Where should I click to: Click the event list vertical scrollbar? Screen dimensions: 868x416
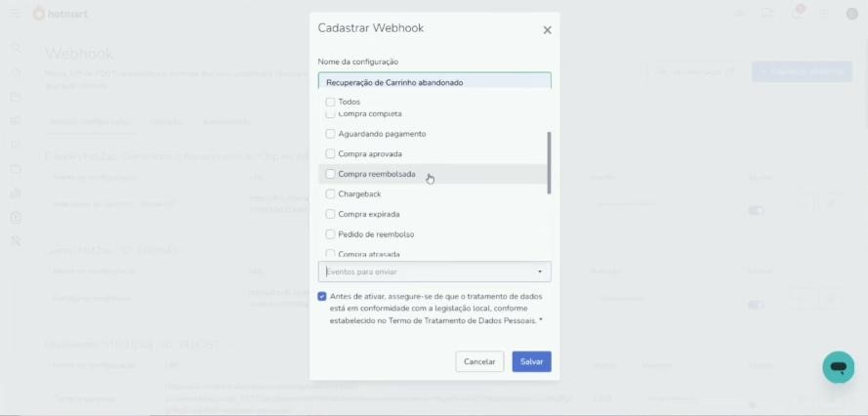click(x=549, y=162)
